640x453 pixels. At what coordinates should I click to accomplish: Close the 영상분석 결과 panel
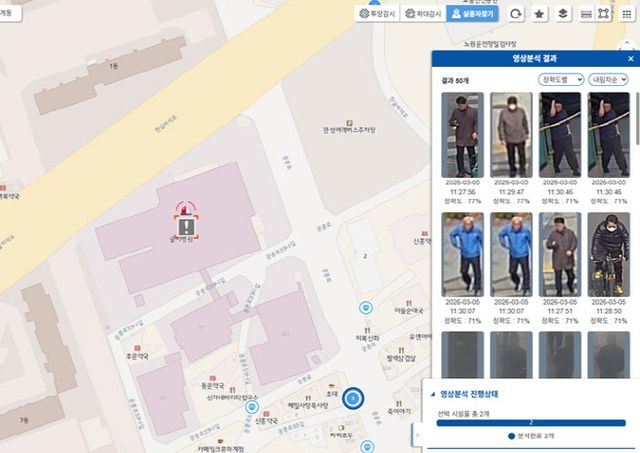628,59
